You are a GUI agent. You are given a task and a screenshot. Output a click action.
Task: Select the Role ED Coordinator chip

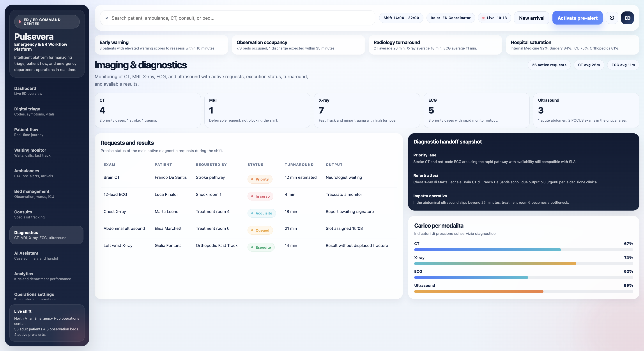click(x=451, y=18)
